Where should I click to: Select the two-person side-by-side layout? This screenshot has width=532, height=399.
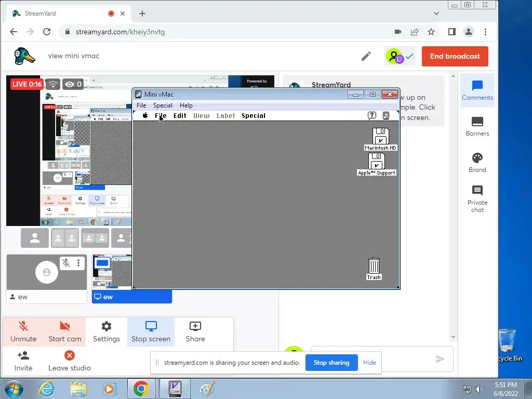[x=65, y=238]
